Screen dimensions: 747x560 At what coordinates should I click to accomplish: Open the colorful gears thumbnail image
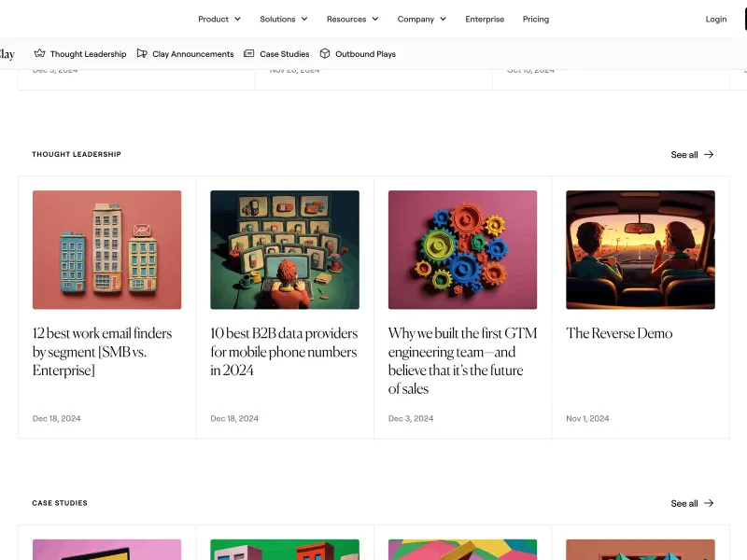[x=462, y=250]
